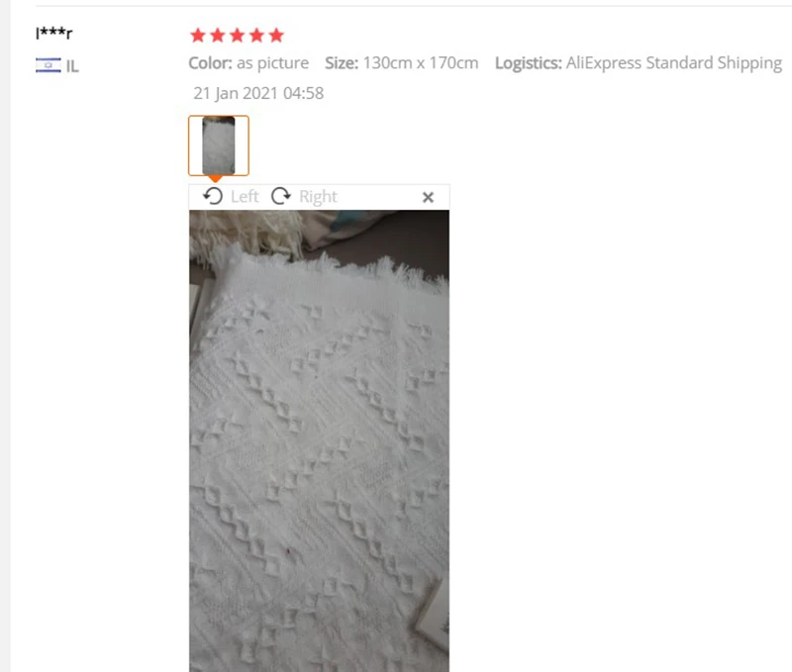Click the 'Color: as picture' text
Viewport: 792px width, 672px height.
248,63
